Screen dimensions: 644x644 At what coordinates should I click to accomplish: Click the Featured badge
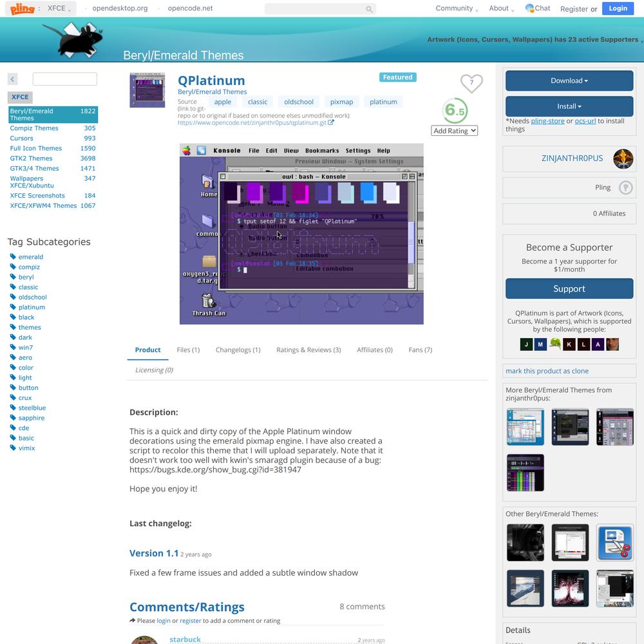tap(397, 77)
